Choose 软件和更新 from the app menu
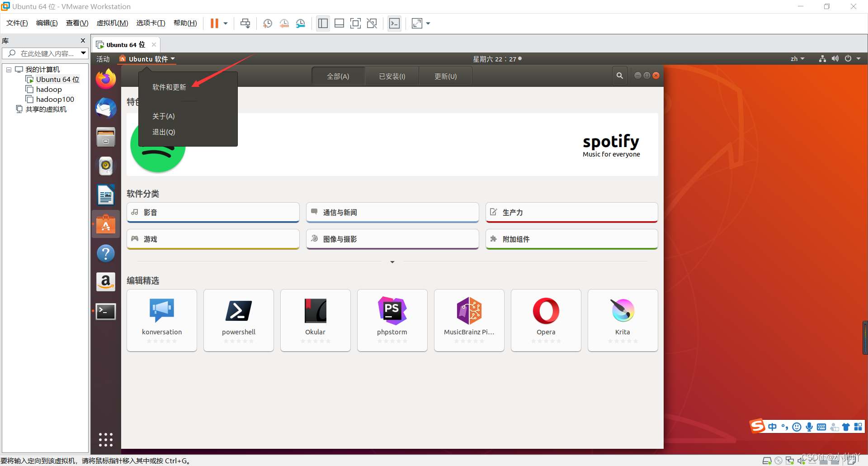The image size is (868, 466). (169, 87)
